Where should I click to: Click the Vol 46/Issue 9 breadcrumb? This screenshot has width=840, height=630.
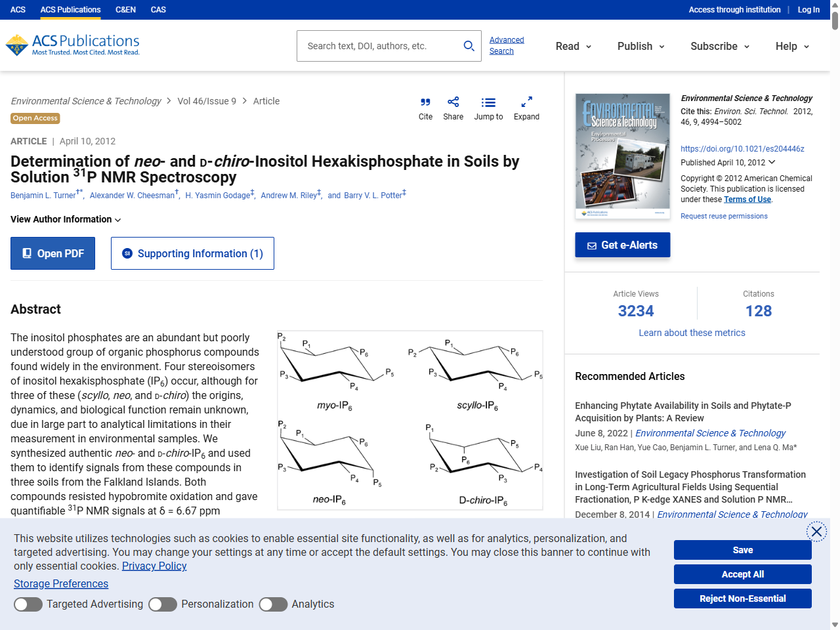[x=207, y=101]
